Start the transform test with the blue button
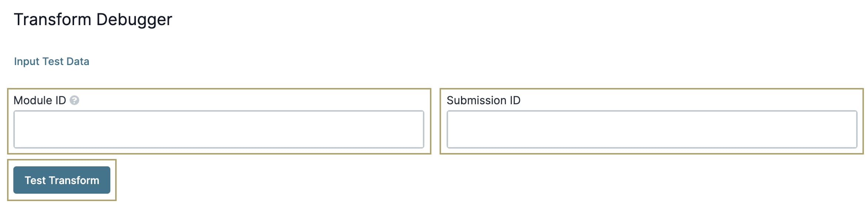868x207 pixels. pos(62,180)
